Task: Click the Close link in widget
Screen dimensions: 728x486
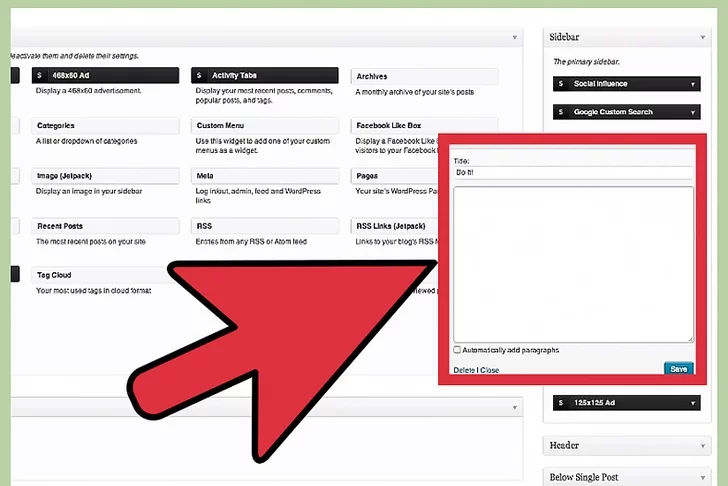Action: pos(489,370)
